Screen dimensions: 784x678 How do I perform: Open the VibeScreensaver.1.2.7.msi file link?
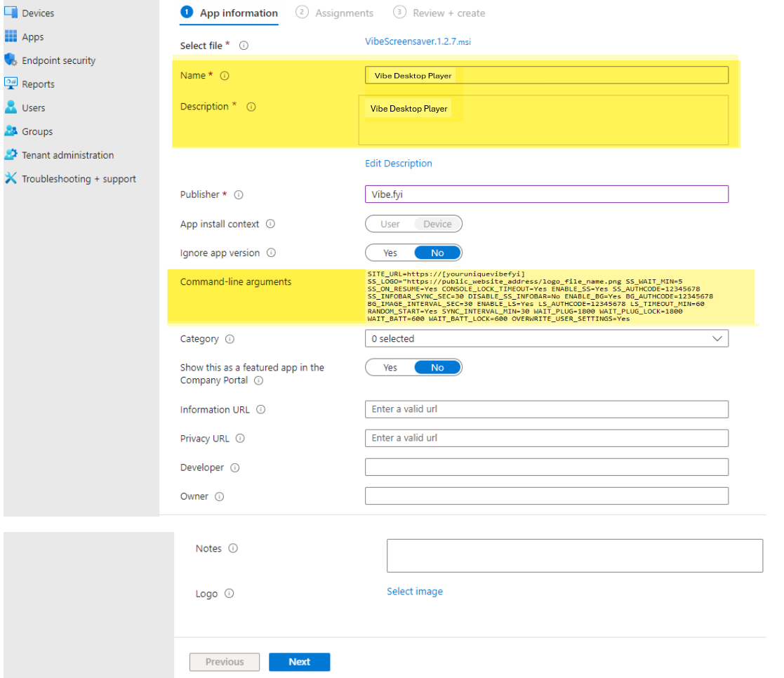418,41
